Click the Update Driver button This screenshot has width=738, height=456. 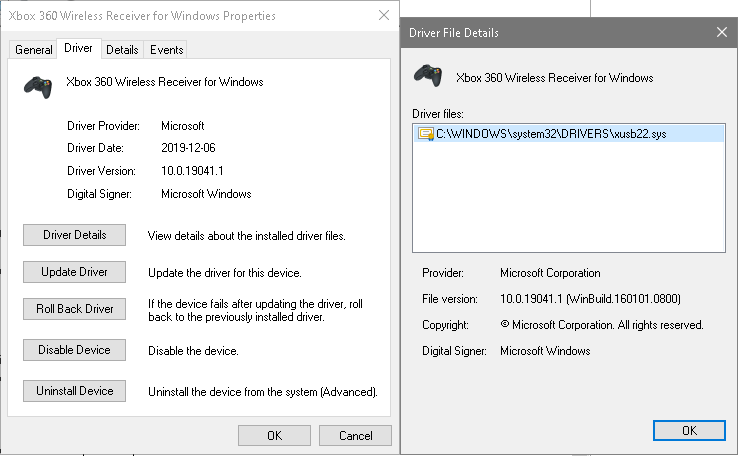74,272
